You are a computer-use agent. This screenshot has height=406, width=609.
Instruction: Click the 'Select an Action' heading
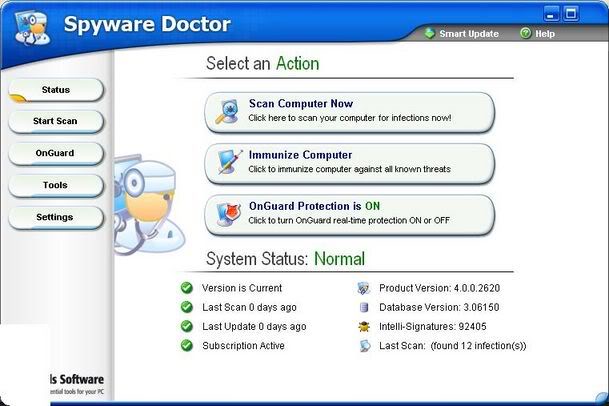click(x=263, y=63)
